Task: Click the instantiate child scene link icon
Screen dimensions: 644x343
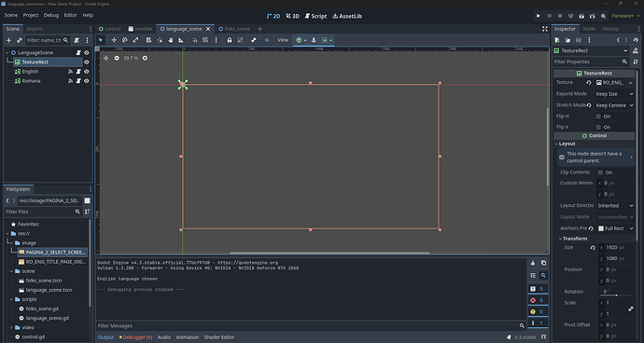Action: click(x=20, y=40)
